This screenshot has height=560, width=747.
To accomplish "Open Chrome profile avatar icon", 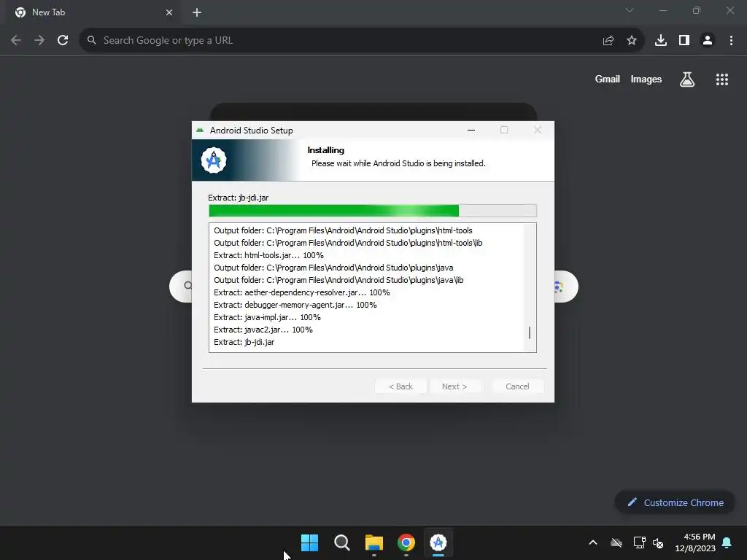I will [708, 41].
